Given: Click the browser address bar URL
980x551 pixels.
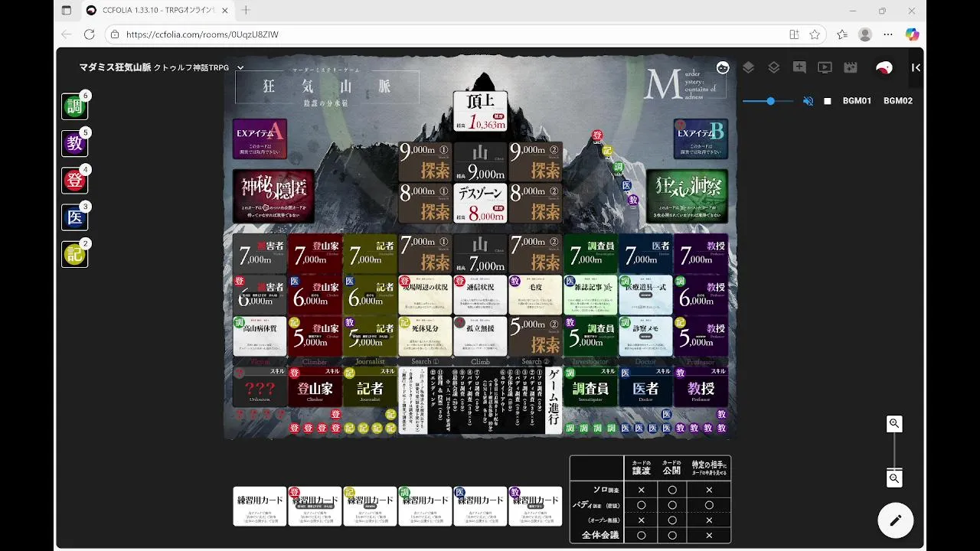Looking at the screenshot, I should pos(202,34).
